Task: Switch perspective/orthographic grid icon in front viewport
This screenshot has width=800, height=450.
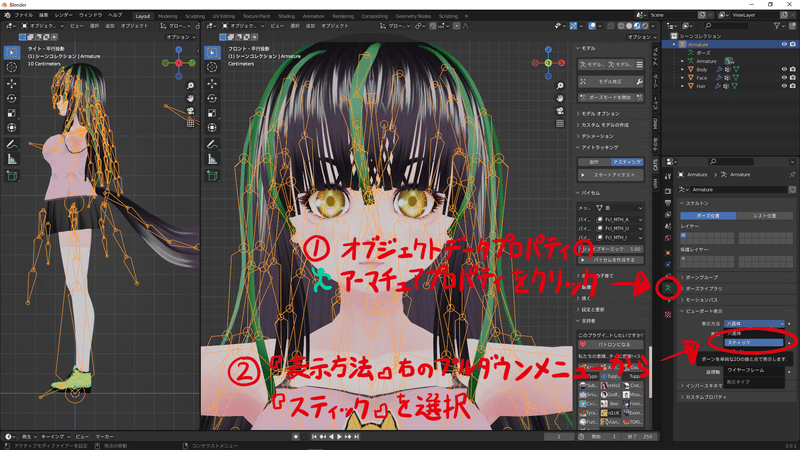Action: pyautogui.click(x=560, y=123)
